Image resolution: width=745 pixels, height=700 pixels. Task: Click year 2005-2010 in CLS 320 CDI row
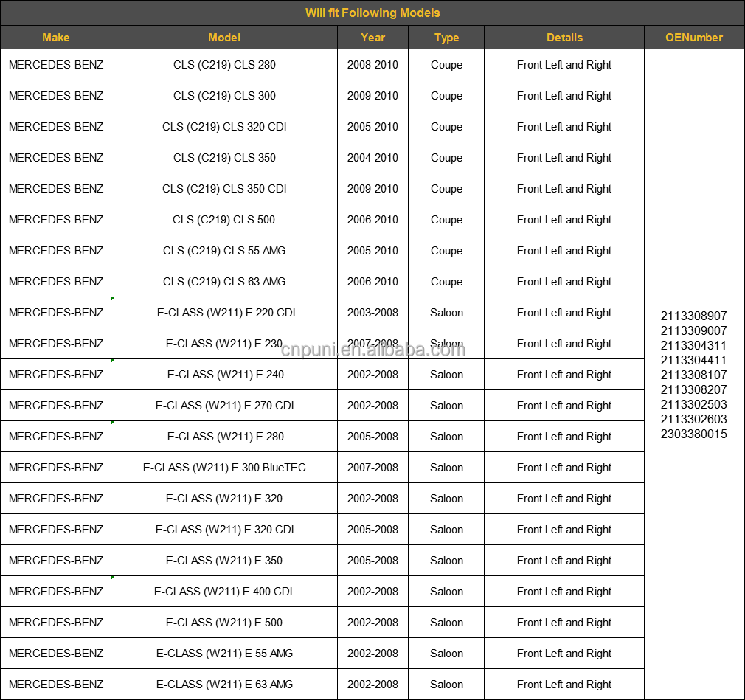[x=372, y=126]
